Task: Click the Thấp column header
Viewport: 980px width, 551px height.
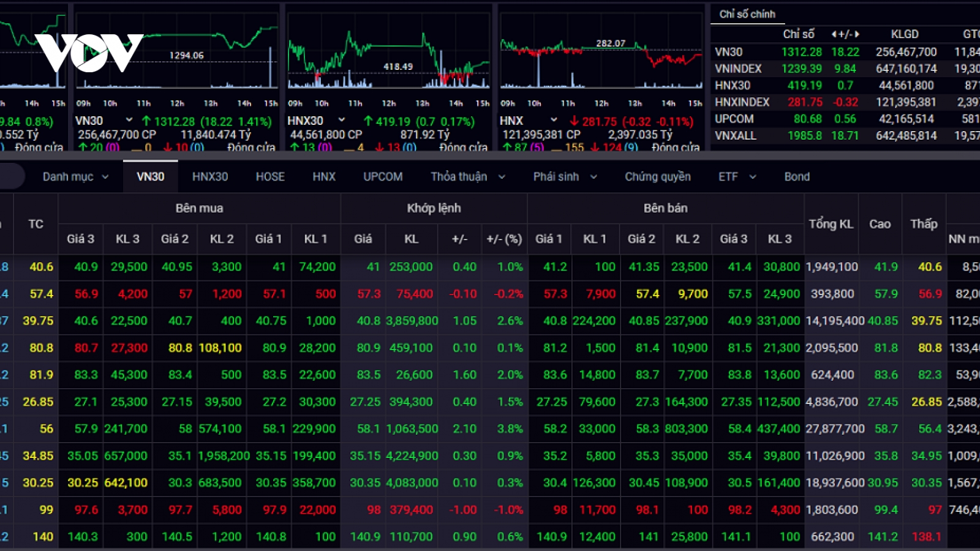Action: coord(924,224)
